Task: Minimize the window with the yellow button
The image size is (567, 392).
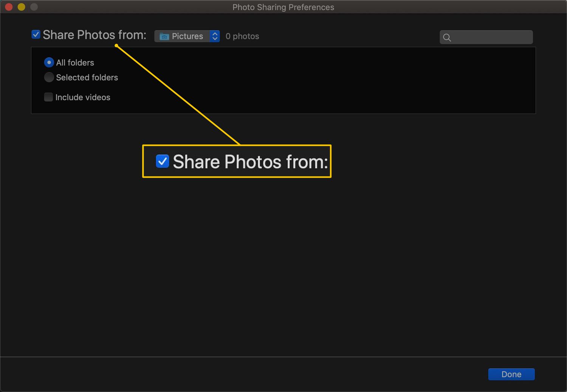Action: (x=22, y=7)
